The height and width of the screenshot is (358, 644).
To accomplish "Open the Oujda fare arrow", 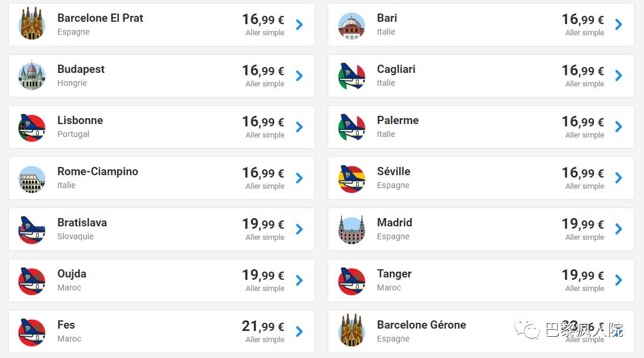I will point(299,280).
